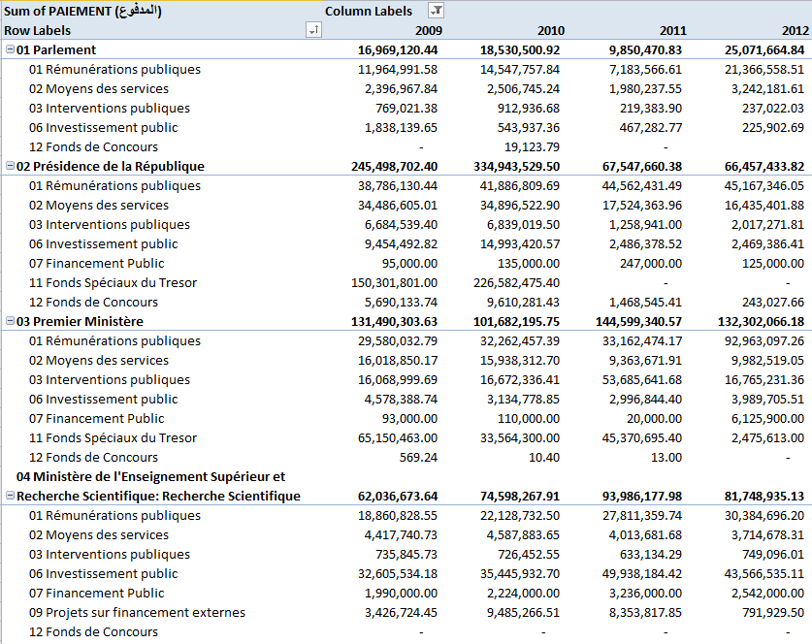Click cell 65,150,463.00 Fonds Spéciaux
812x644 pixels.
(x=398, y=438)
